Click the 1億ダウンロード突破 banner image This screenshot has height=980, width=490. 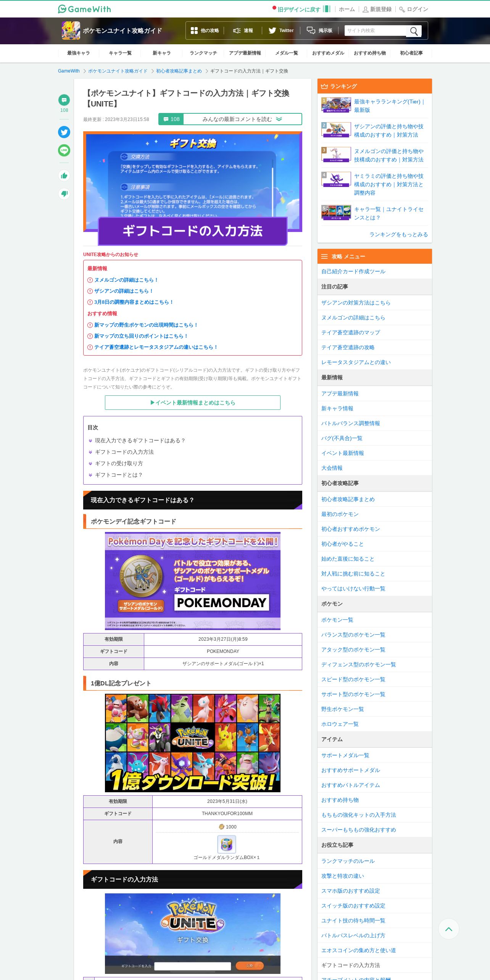193,743
